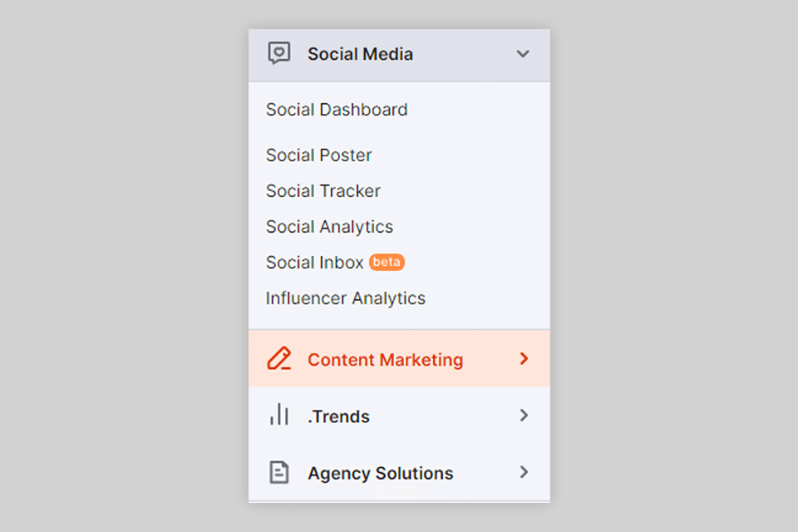Navigate to Influencer Analytics
This screenshot has width=798, height=532.
pyautogui.click(x=345, y=298)
